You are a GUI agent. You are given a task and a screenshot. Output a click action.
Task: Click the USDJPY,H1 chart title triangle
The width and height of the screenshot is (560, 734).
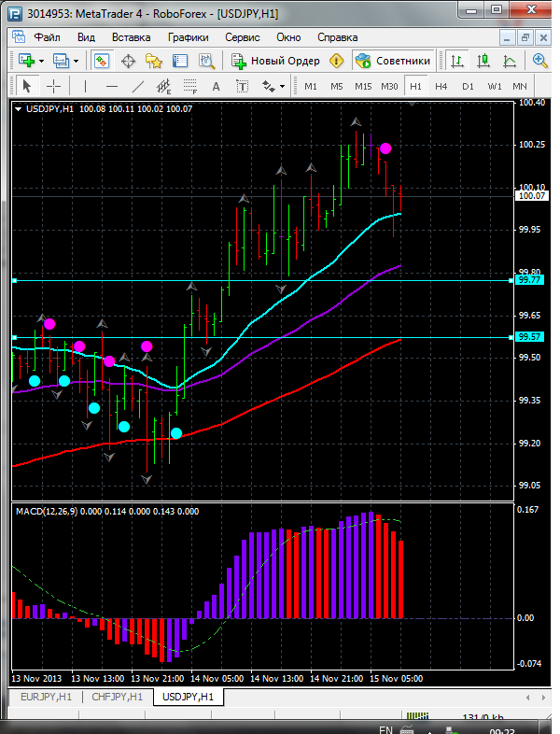[19, 109]
